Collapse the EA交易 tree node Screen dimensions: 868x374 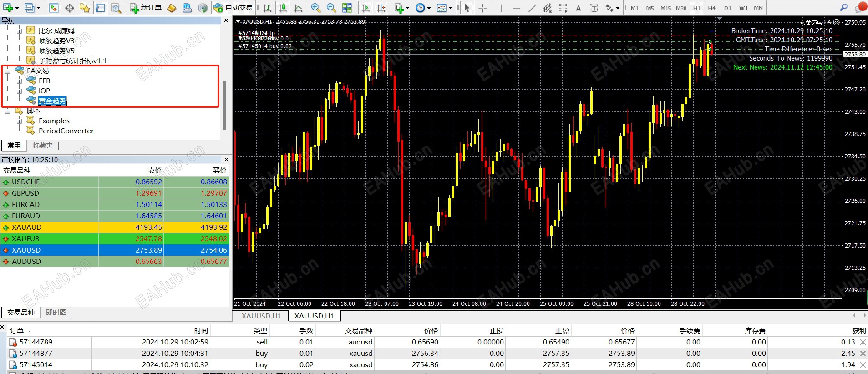[7, 71]
